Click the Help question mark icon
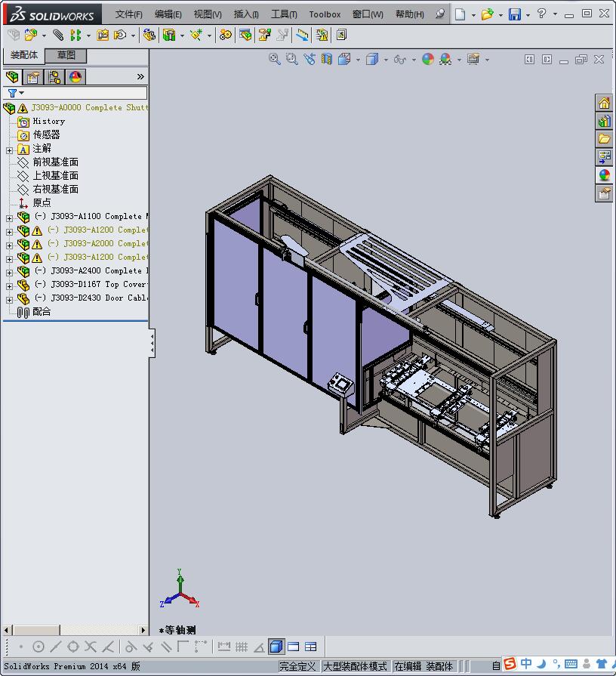Screen dimensions: 616x676 (x=541, y=14)
